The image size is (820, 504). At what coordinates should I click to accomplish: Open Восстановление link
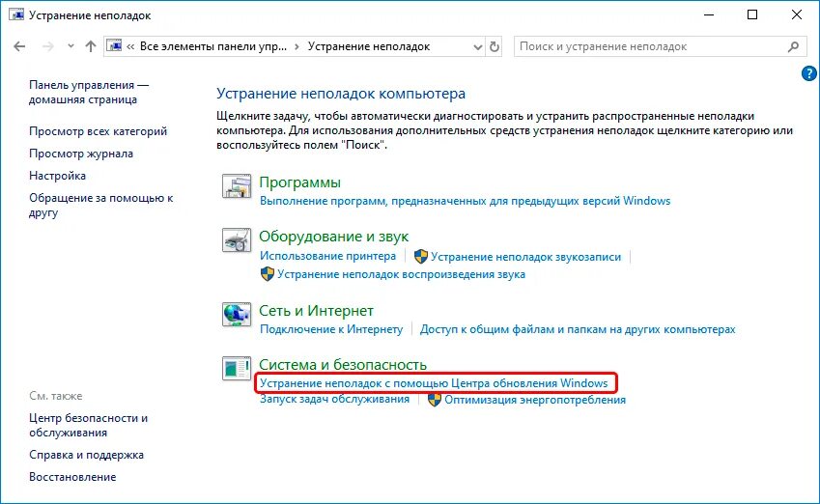click(x=72, y=477)
